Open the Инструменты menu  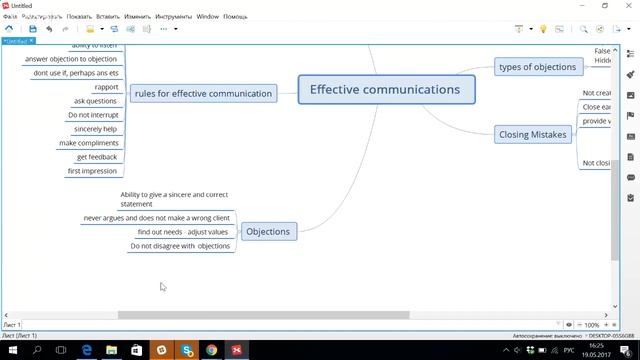(173, 17)
